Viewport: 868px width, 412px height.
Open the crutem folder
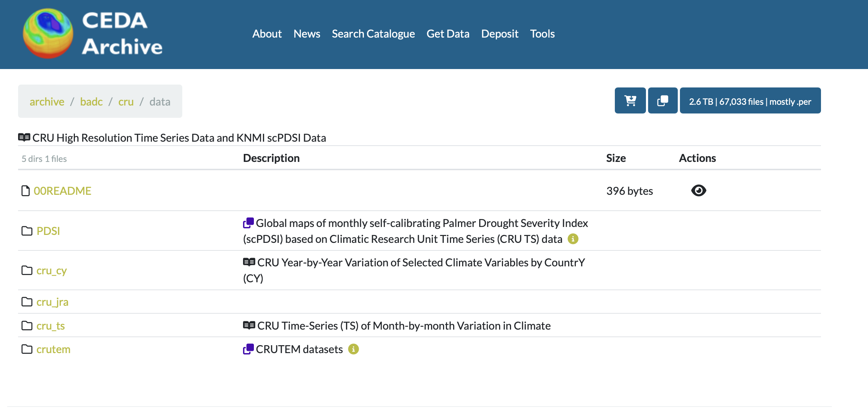pyautogui.click(x=53, y=349)
